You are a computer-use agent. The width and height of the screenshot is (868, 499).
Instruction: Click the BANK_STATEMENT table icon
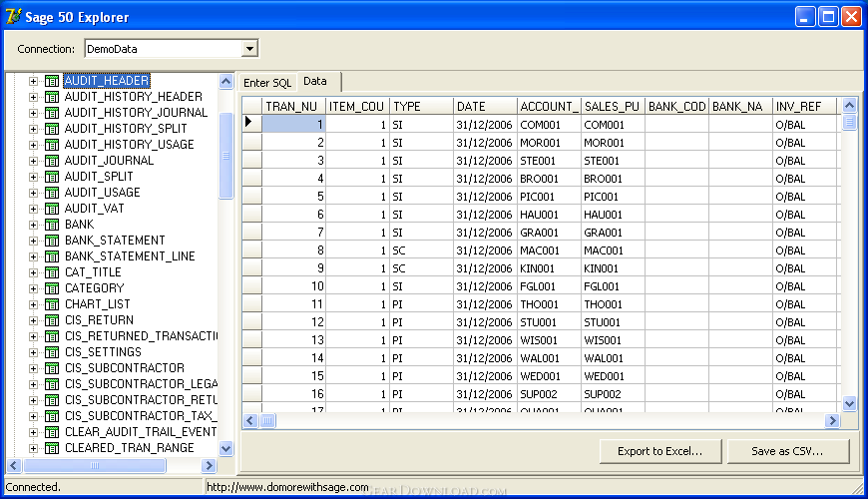pos(52,241)
